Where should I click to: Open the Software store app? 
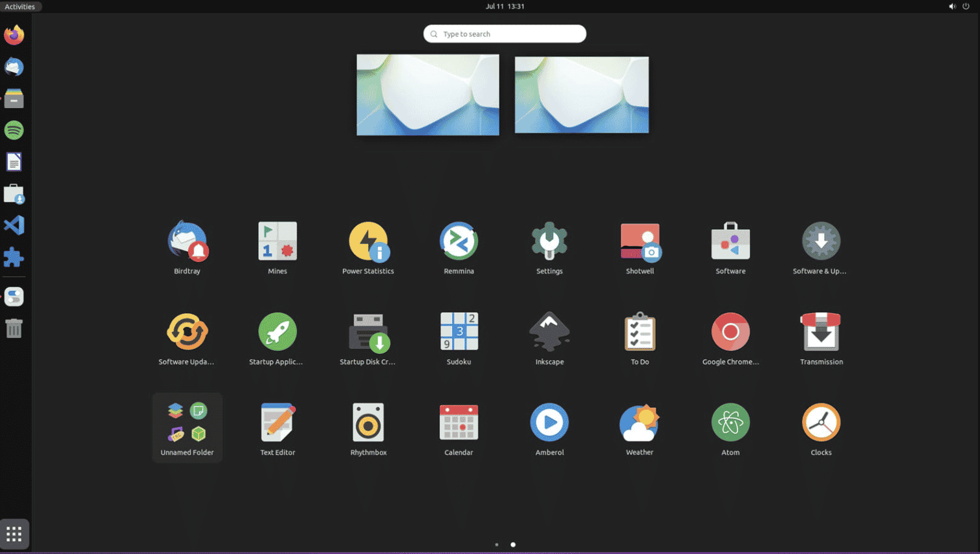coord(730,249)
